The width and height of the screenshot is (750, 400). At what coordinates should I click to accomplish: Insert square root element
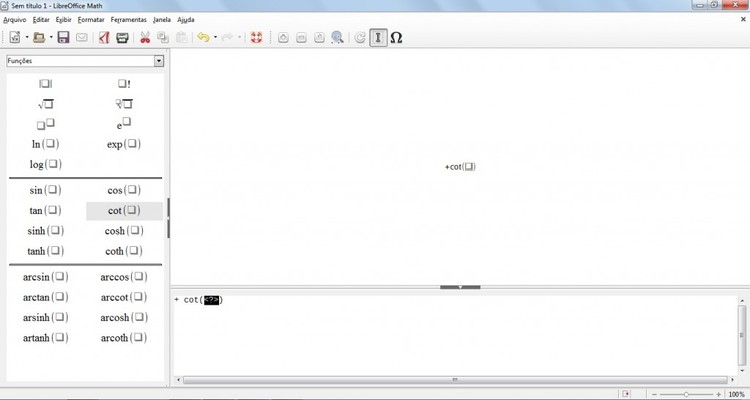tap(45, 104)
